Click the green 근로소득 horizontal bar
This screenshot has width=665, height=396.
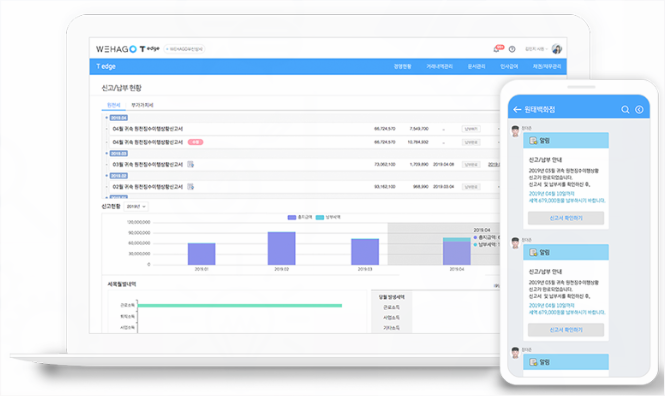[x=240, y=305]
